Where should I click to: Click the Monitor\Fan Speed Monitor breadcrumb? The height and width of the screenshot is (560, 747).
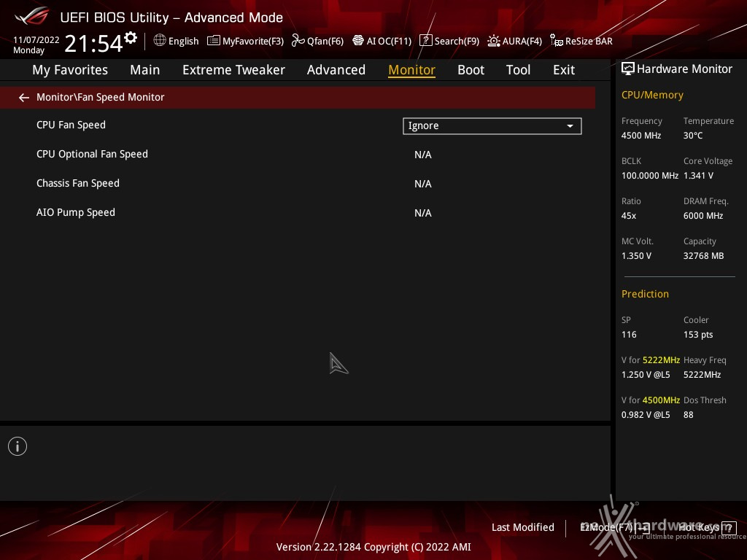[x=101, y=97]
